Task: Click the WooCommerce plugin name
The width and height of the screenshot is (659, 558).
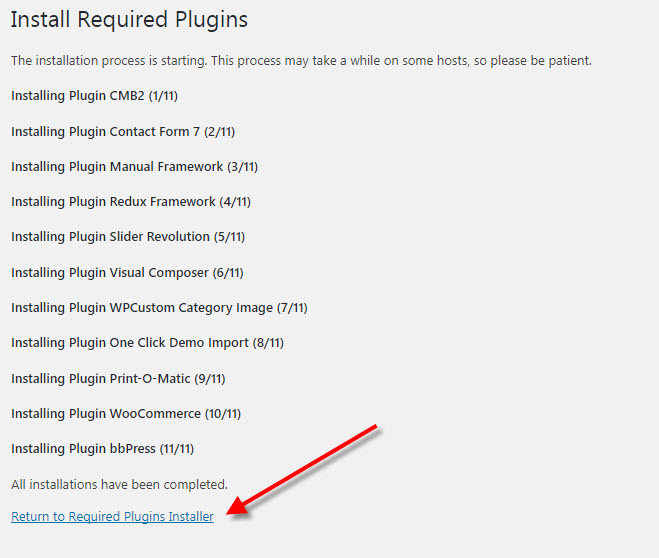Action: coord(154,413)
